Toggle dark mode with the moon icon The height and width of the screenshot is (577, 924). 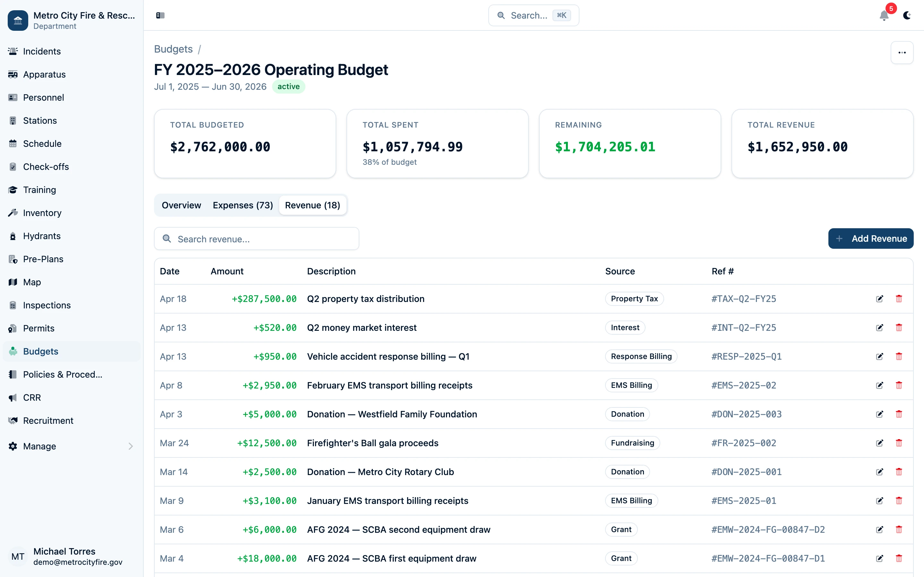click(908, 16)
